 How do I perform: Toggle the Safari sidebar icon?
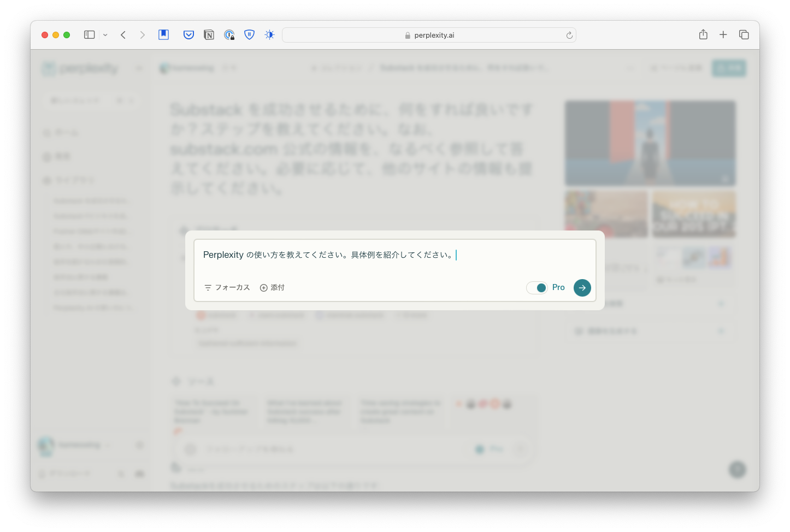[x=90, y=35]
